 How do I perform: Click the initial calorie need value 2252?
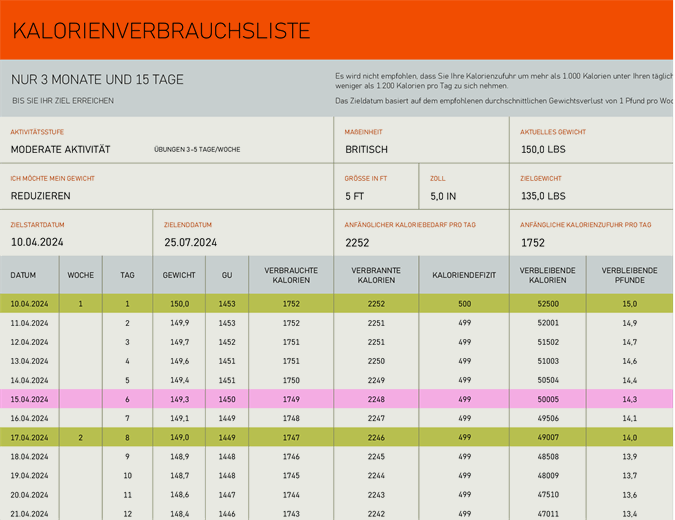pyautogui.click(x=357, y=242)
